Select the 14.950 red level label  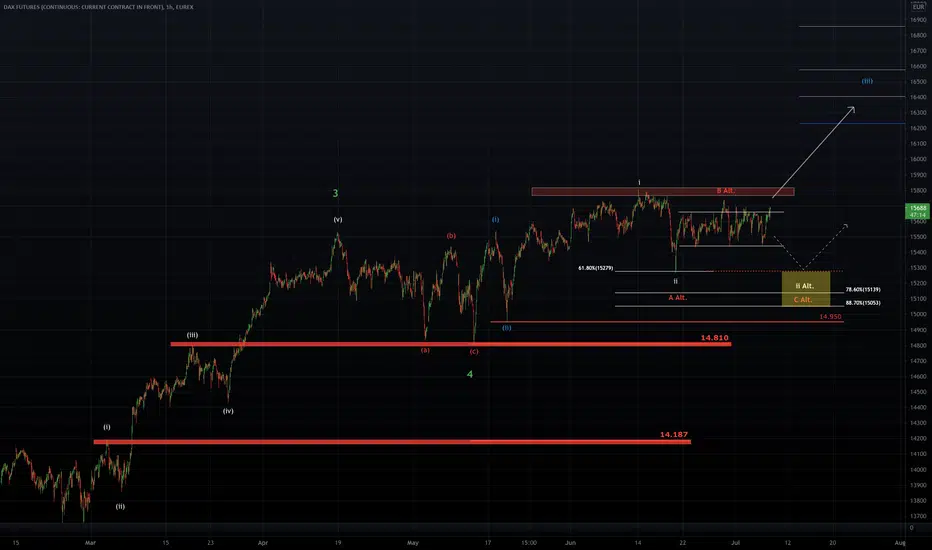[x=830, y=317]
